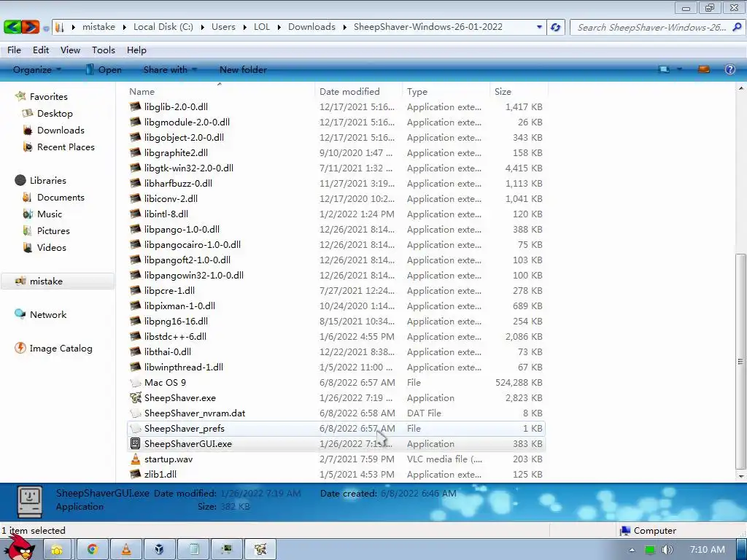Click the search magnifier icon
747x560 pixels.
[737, 27]
